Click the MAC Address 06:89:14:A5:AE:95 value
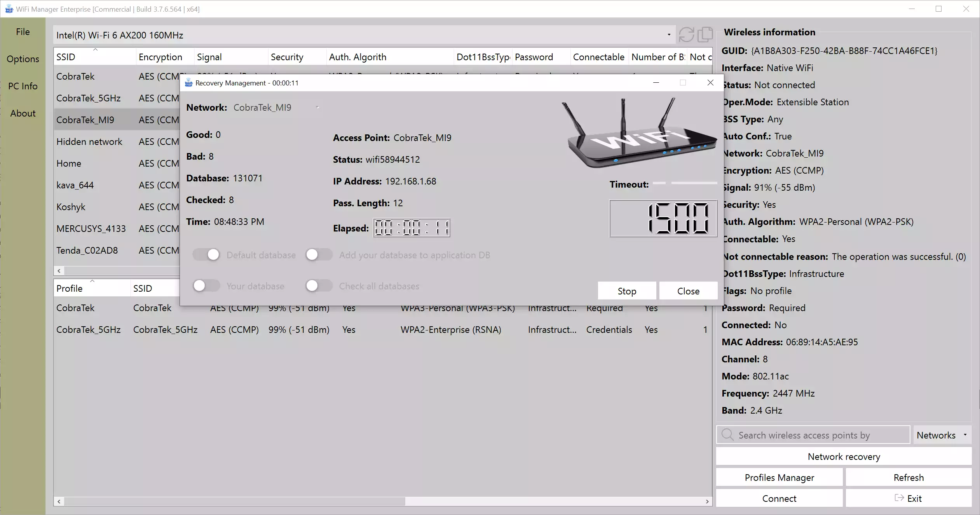 pos(821,342)
